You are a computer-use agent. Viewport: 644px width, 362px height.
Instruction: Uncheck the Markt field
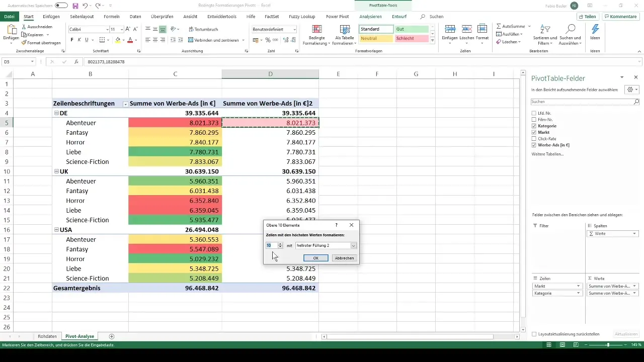point(534,132)
